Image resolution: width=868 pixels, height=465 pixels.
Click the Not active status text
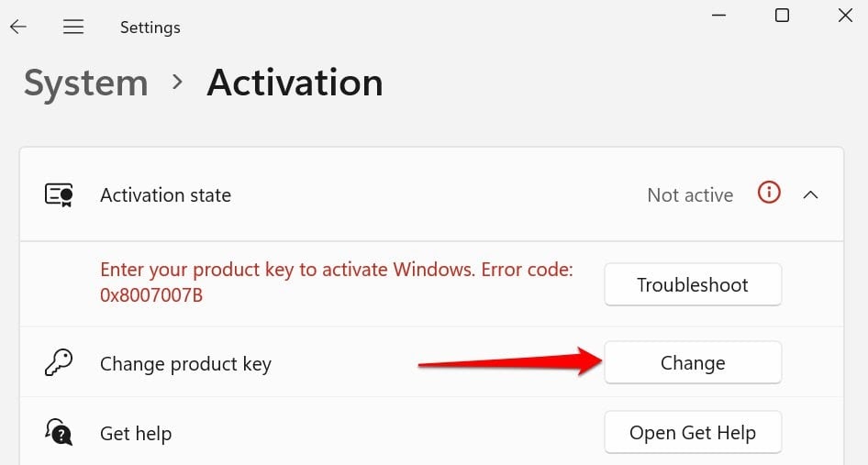coord(690,195)
